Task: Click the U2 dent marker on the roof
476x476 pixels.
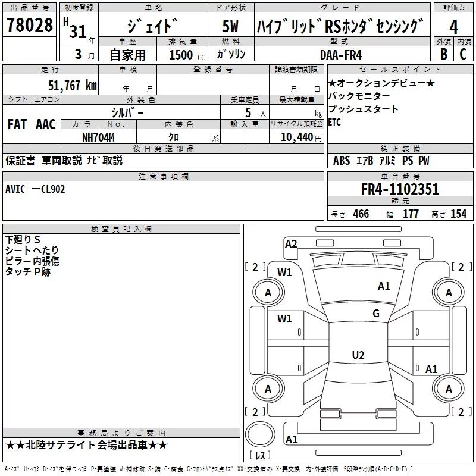Action: point(358,355)
